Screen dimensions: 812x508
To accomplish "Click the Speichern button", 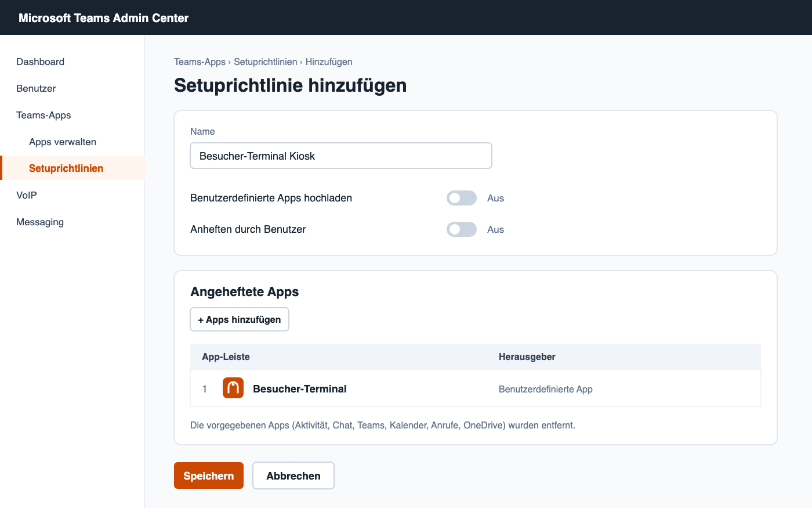I will pyautogui.click(x=209, y=475).
